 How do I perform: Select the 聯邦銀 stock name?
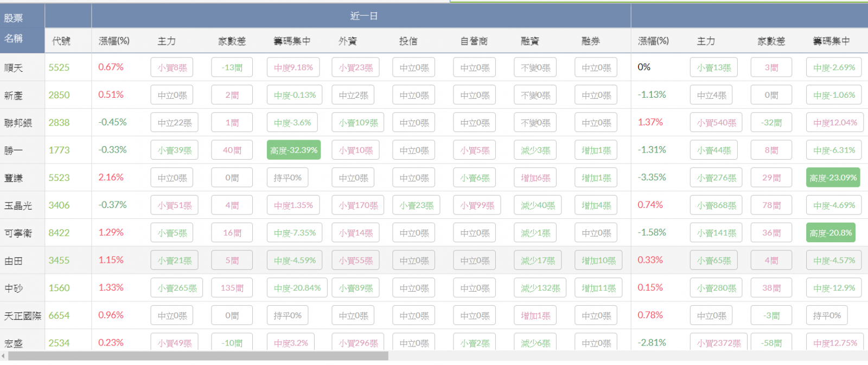coord(18,123)
